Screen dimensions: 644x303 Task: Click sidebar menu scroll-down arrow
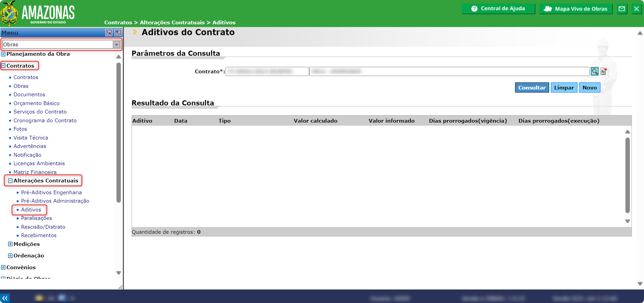click(x=118, y=273)
